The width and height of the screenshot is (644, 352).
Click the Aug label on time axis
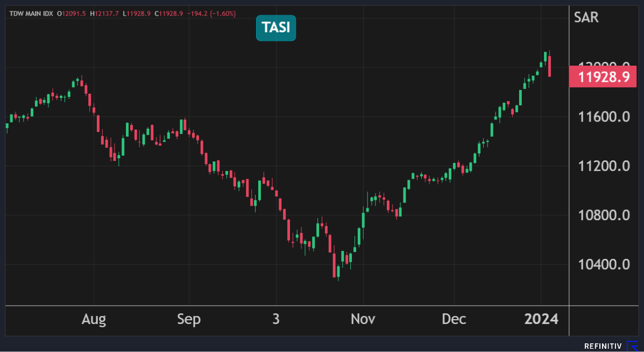tap(94, 319)
